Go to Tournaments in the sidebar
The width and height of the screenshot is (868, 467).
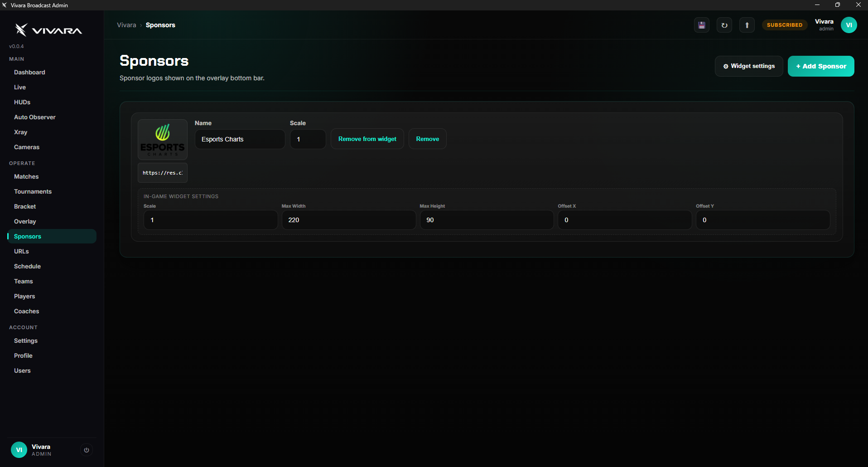point(33,191)
